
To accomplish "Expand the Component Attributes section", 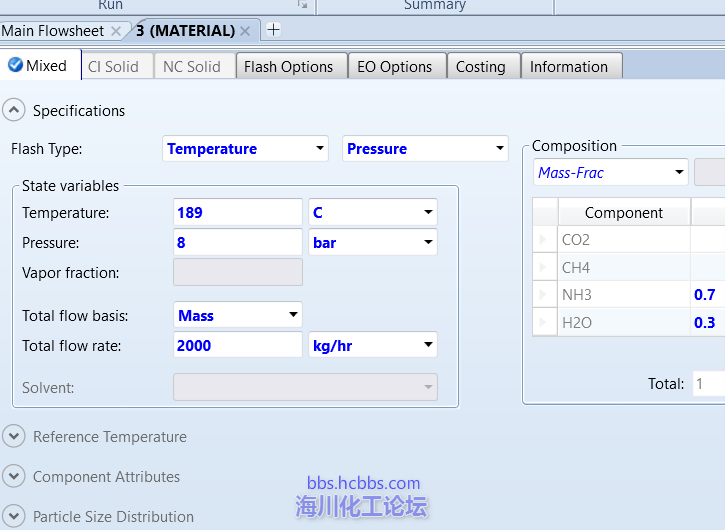I will [15, 476].
